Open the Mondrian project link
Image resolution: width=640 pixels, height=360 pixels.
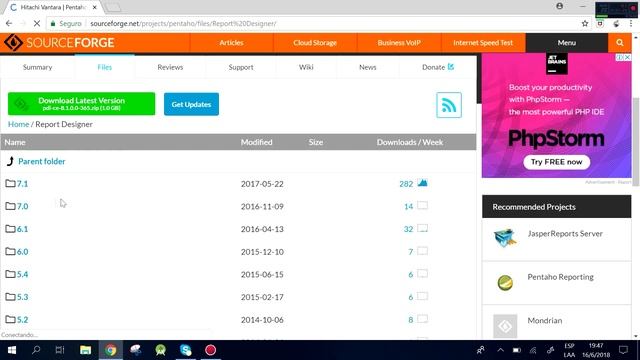(x=544, y=320)
